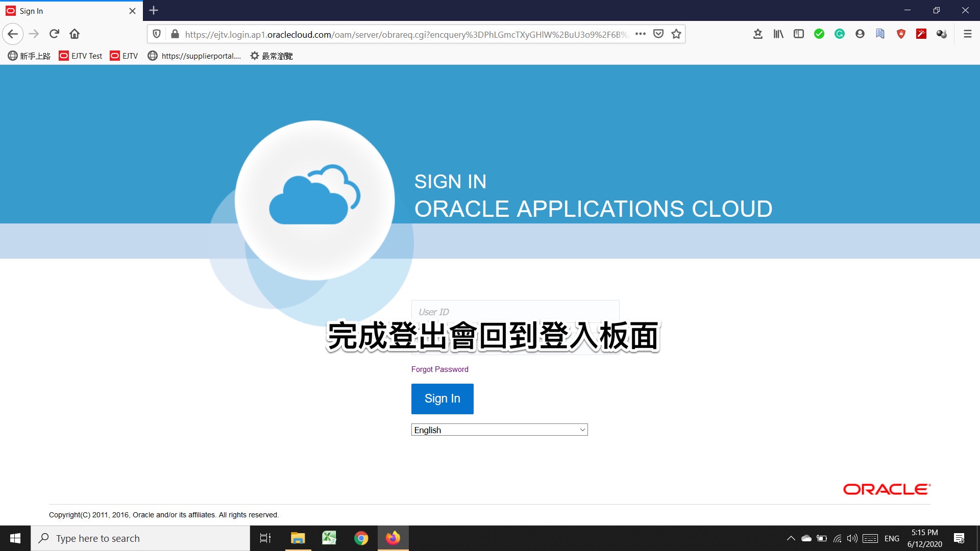Reload the current page
980x551 pixels.
54,34
